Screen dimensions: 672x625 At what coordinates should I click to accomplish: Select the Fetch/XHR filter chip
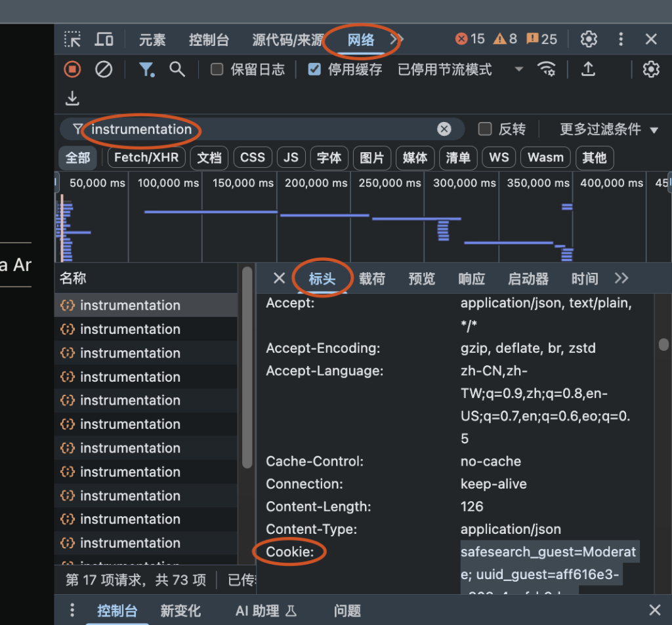pyautogui.click(x=146, y=158)
